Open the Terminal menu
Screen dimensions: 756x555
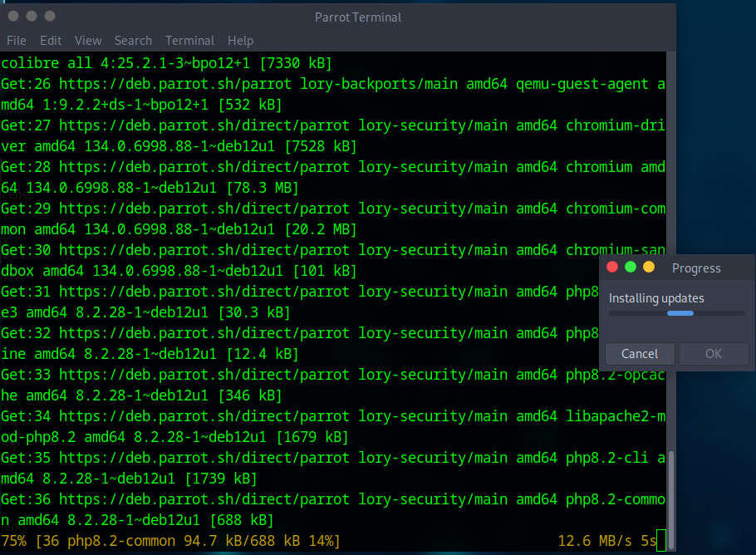tap(189, 40)
